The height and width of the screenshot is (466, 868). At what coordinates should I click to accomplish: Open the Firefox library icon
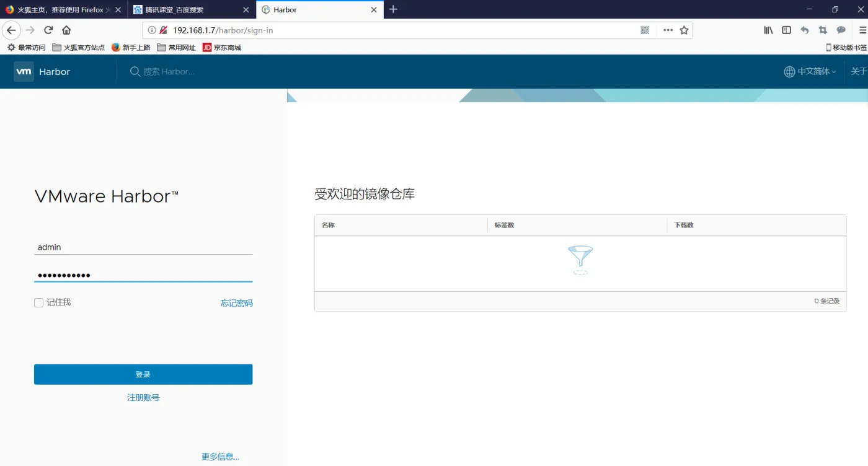[x=768, y=30]
